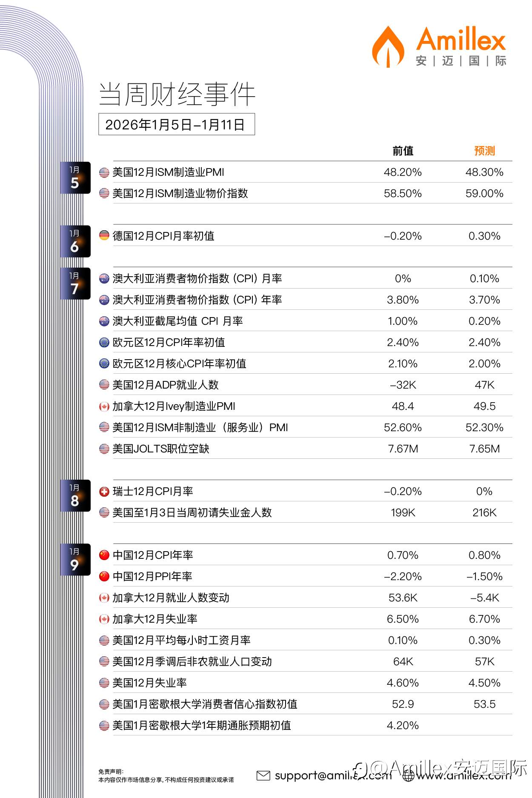This screenshot has height=798, width=532.
Task: Select the 1月6 date badge
Action: coord(75,241)
